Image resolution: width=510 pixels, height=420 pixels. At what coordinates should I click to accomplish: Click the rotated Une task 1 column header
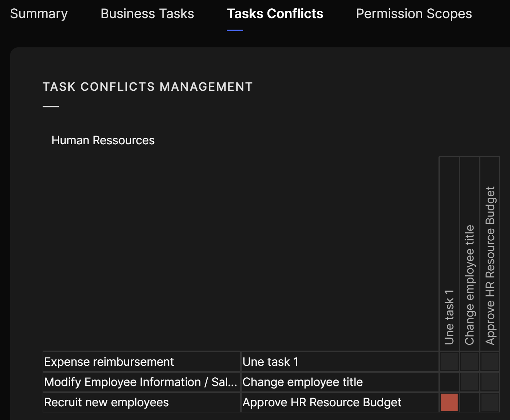[449, 317]
